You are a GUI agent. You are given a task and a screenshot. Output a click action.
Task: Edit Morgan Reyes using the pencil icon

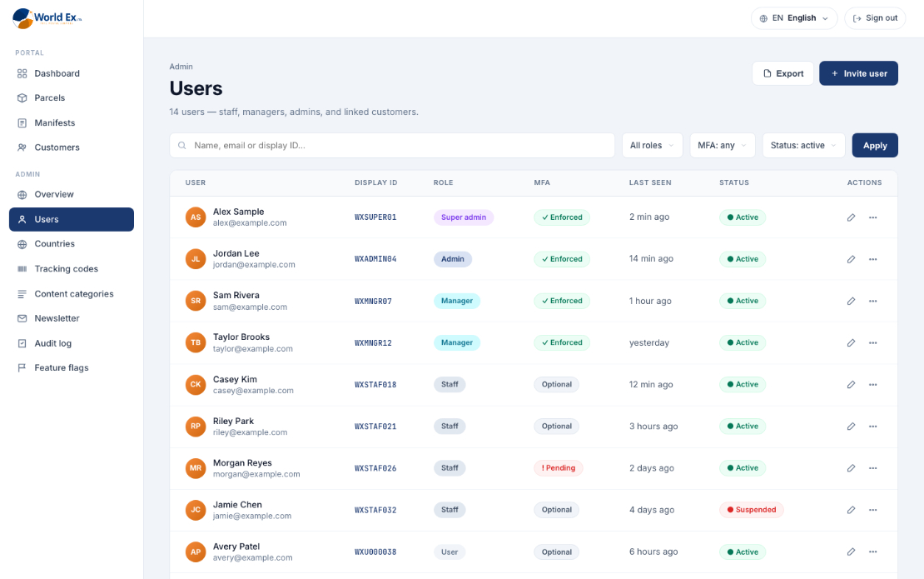pyautogui.click(x=851, y=468)
